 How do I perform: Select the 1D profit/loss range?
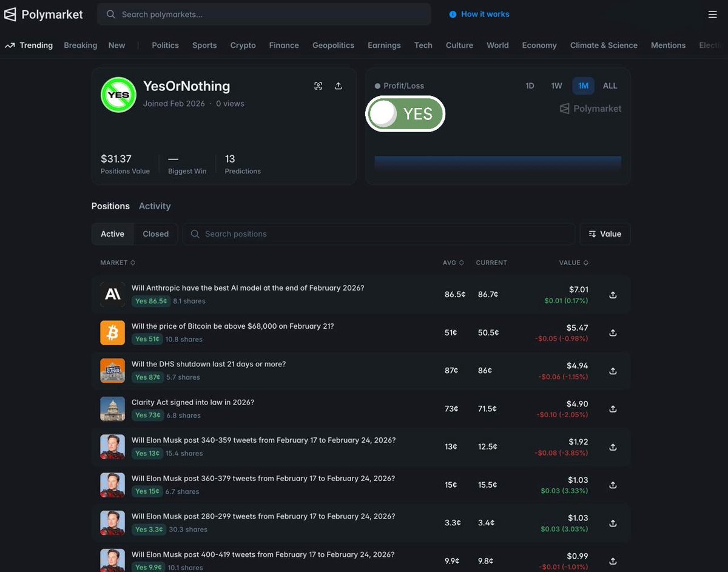[530, 86]
